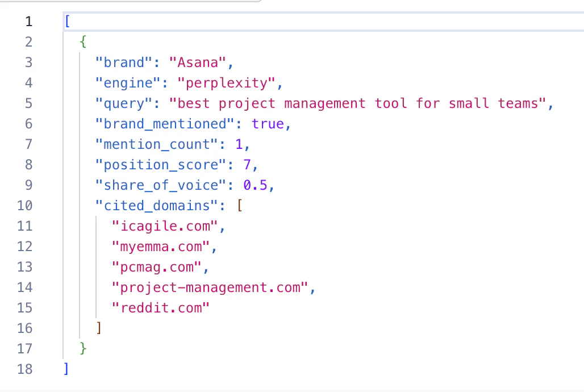Click the "icagile.com" entry
The image size is (584, 392).
(x=165, y=226)
